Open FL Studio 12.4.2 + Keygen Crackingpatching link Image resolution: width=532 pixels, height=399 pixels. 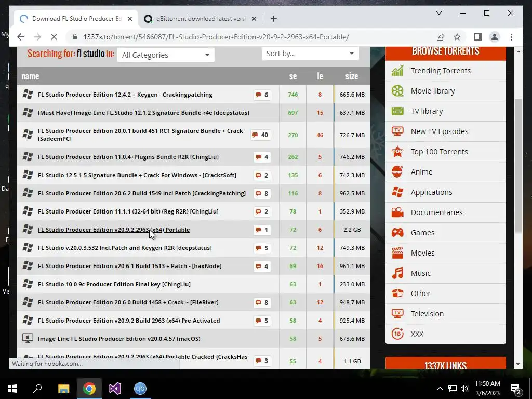(x=125, y=95)
